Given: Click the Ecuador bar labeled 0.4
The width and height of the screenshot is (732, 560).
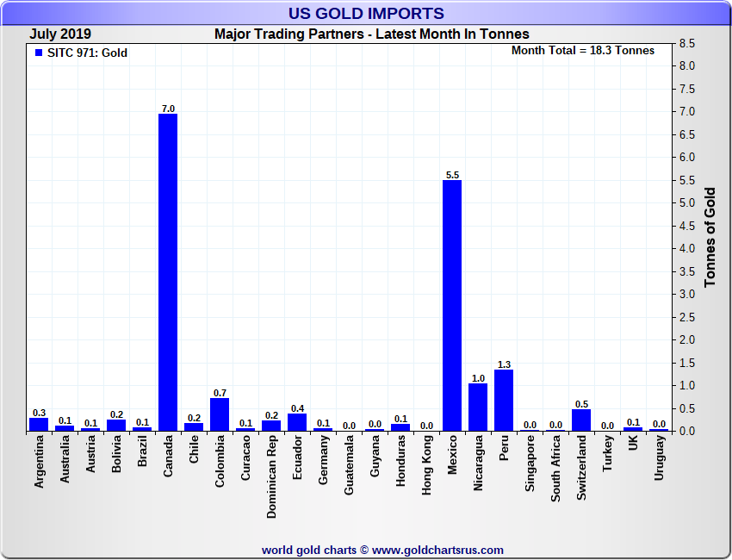Looking at the screenshot, I should click(x=297, y=421).
